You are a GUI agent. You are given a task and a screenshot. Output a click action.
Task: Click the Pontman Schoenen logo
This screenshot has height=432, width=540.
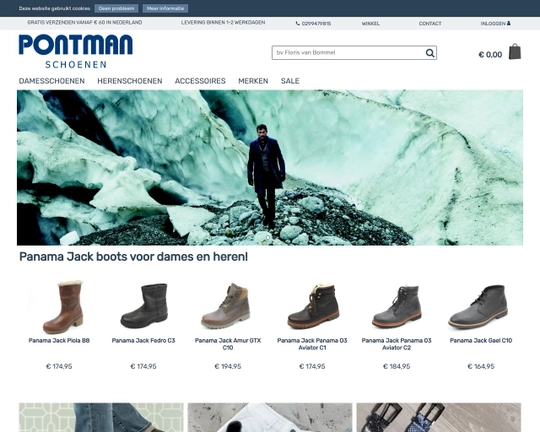(76, 51)
